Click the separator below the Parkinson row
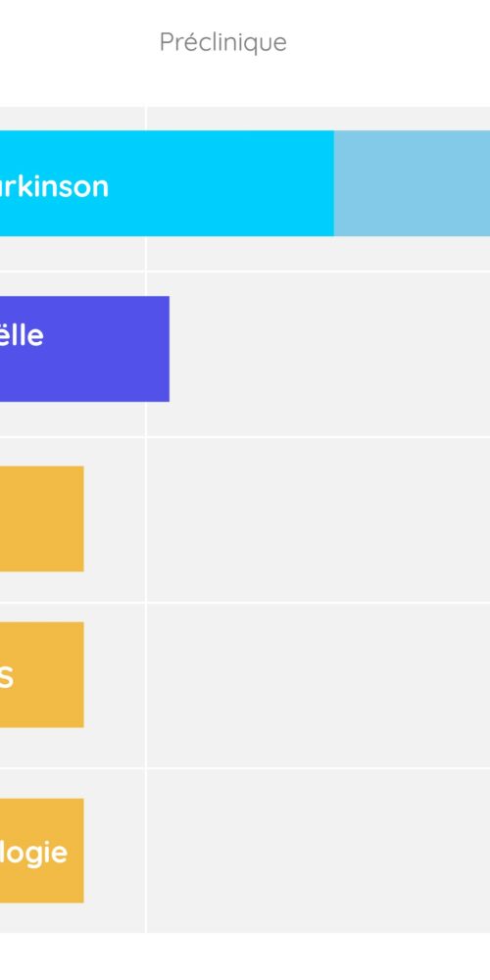 point(245,271)
